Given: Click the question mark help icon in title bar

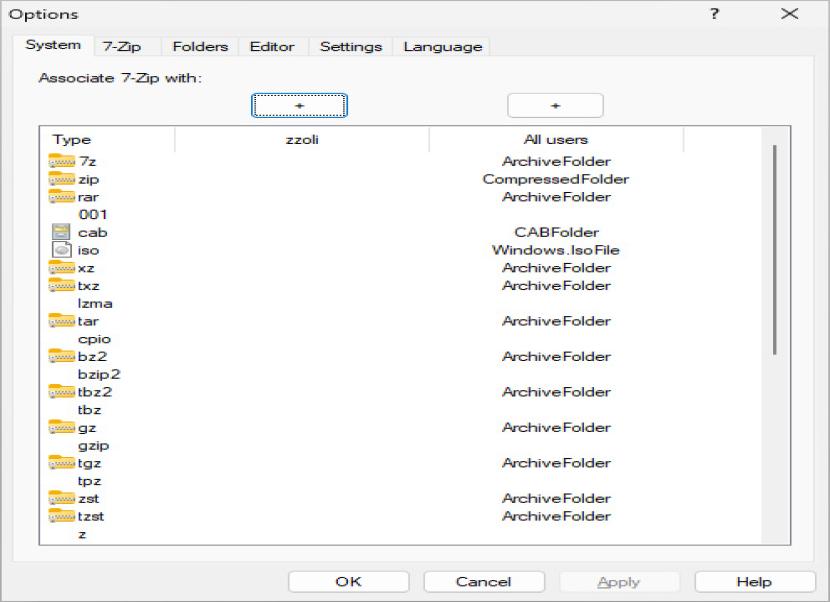Looking at the screenshot, I should coord(715,14).
